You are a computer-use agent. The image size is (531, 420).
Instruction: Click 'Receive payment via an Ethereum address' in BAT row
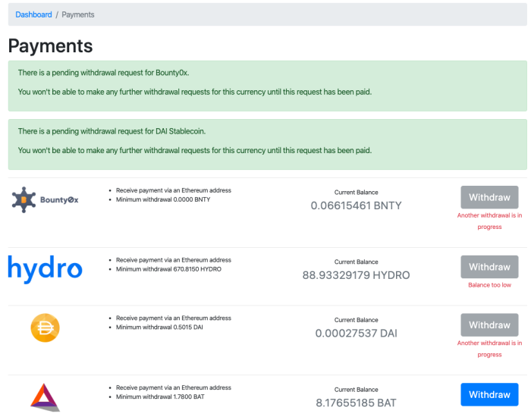(x=174, y=387)
